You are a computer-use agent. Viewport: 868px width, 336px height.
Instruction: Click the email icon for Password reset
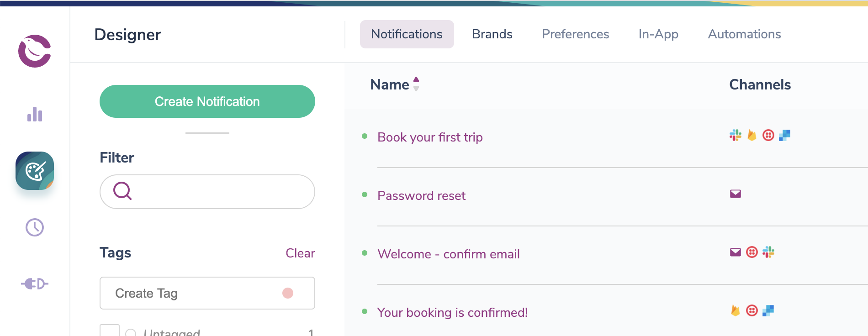coord(736,194)
